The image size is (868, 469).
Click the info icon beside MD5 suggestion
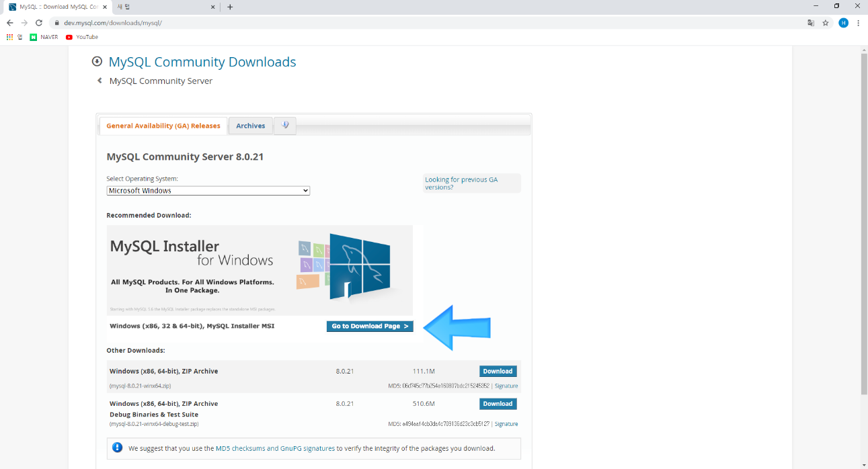(118, 447)
